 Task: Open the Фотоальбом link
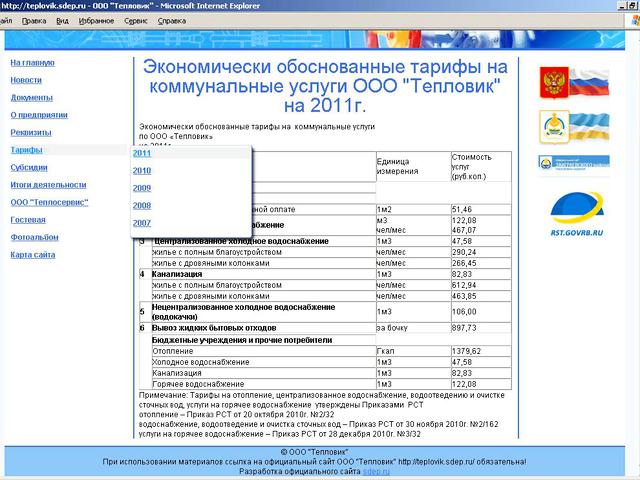coord(35,237)
